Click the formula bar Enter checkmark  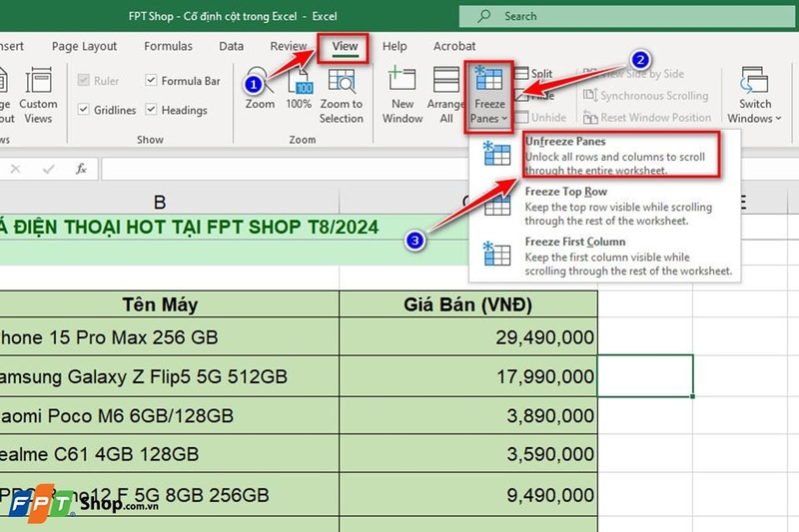[48, 169]
